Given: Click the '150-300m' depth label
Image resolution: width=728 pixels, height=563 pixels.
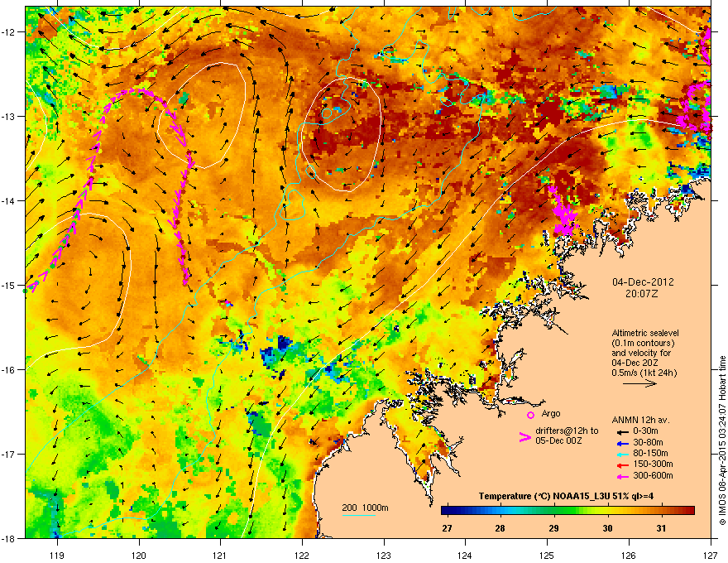Looking at the screenshot, I should (x=653, y=464).
